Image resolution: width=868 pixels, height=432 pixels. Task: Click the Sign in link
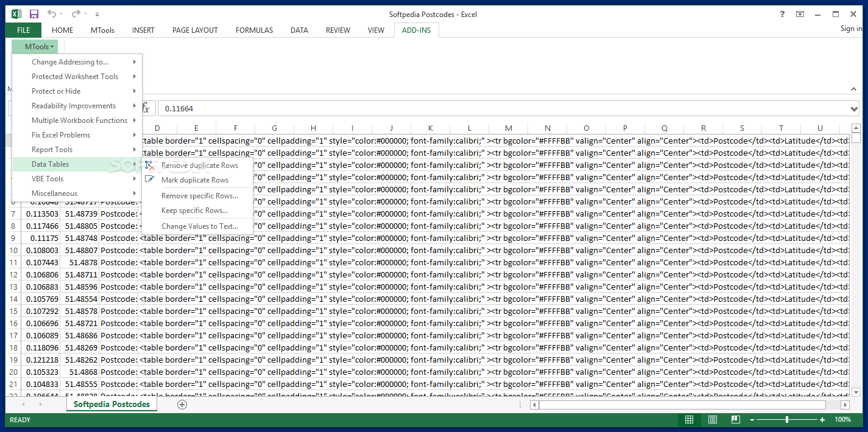click(851, 29)
